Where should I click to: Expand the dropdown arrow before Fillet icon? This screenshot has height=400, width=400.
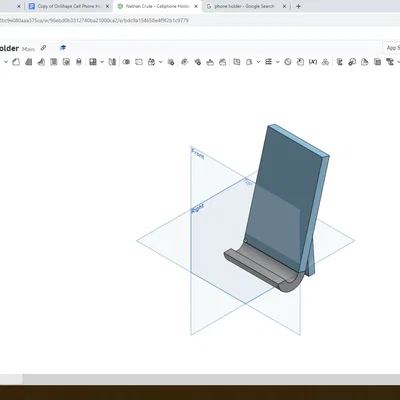pyautogui.click(x=6, y=62)
